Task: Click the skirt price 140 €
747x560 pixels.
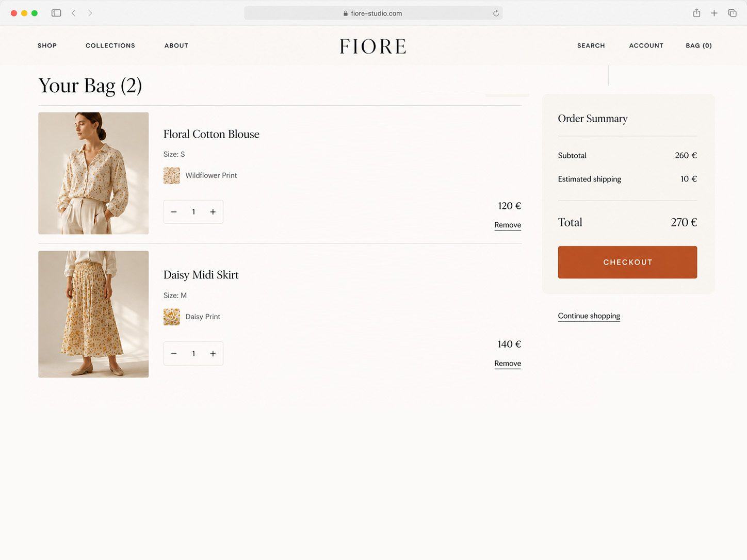Action: point(509,344)
